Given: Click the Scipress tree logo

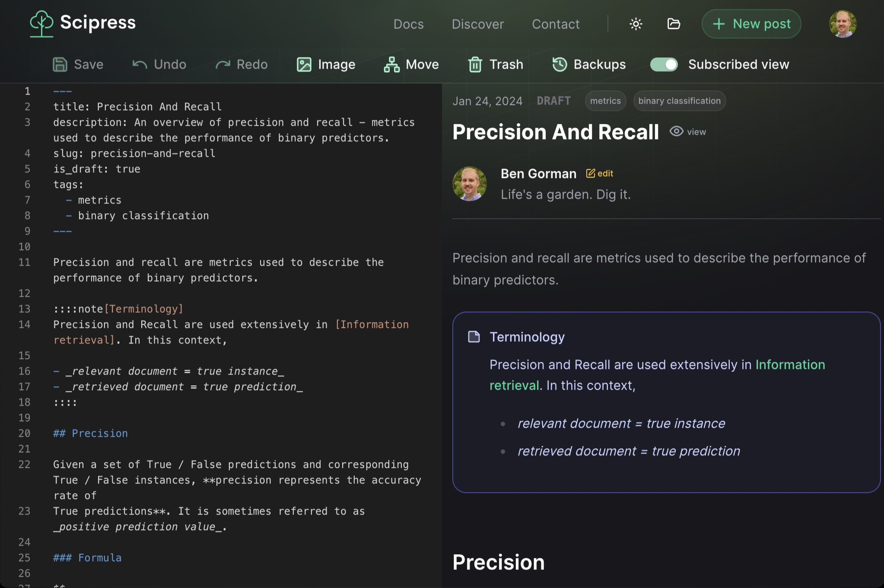Looking at the screenshot, I should coord(41,23).
